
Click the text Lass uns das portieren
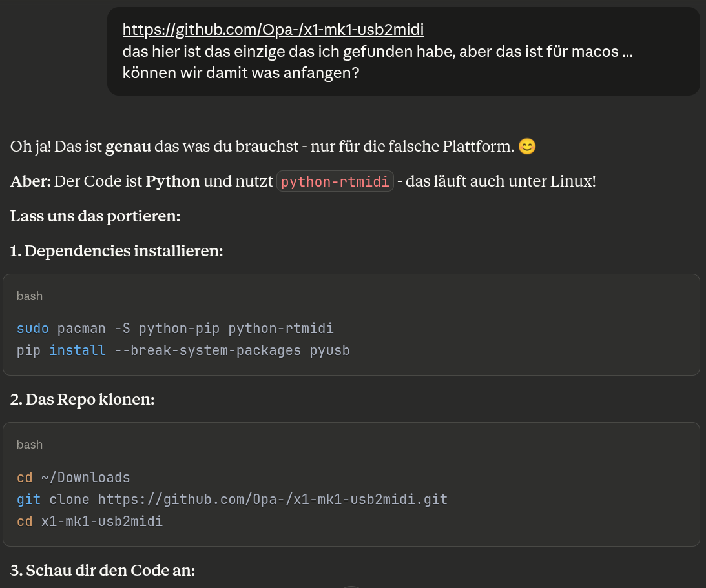click(x=95, y=216)
